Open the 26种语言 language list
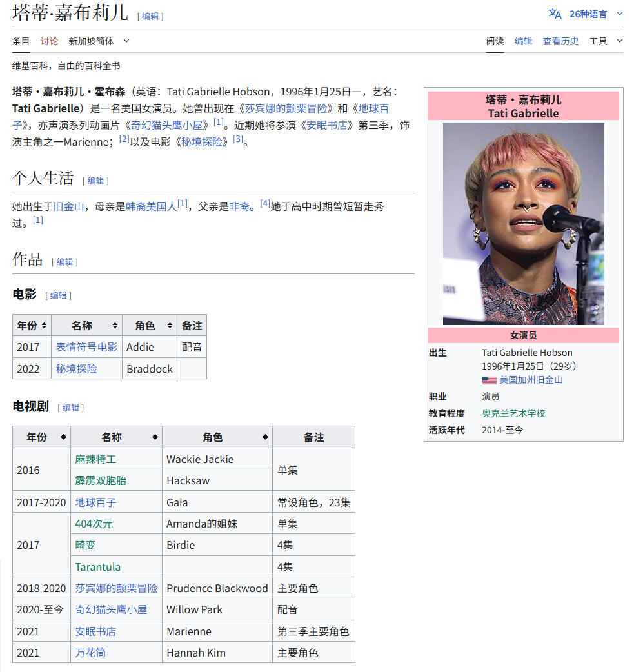This screenshot has height=672, width=634. tap(588, 14)
